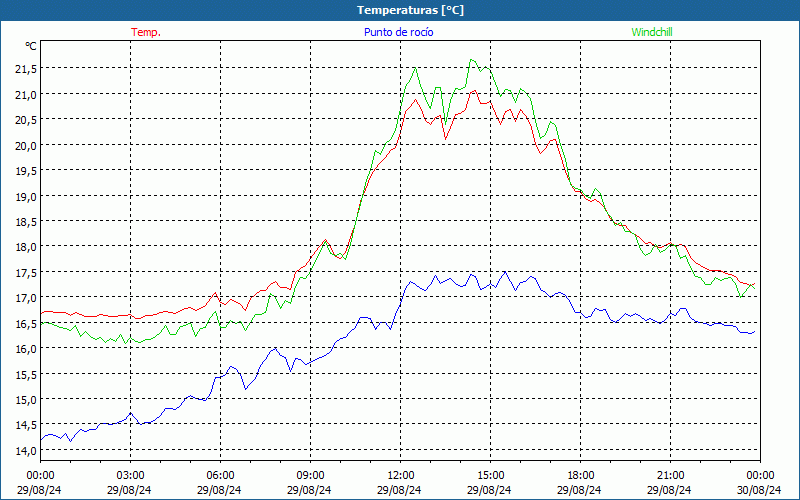The width and height of the screenshot is (800, 500).
Task: Click the 29/08/24 date under 12:00
Action: coord(399,490)
